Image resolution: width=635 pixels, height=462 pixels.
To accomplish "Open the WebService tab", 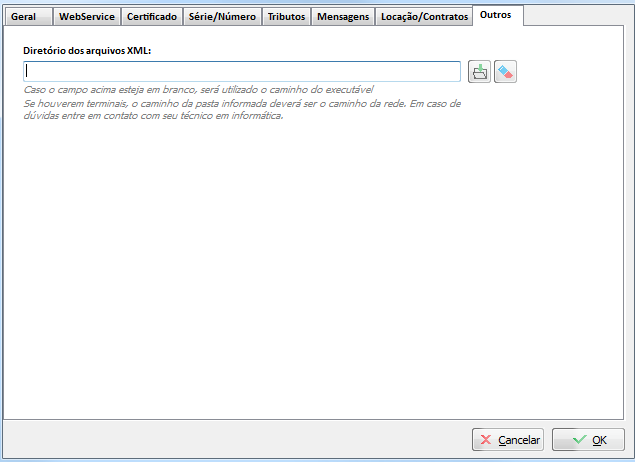I will (86, 17).
